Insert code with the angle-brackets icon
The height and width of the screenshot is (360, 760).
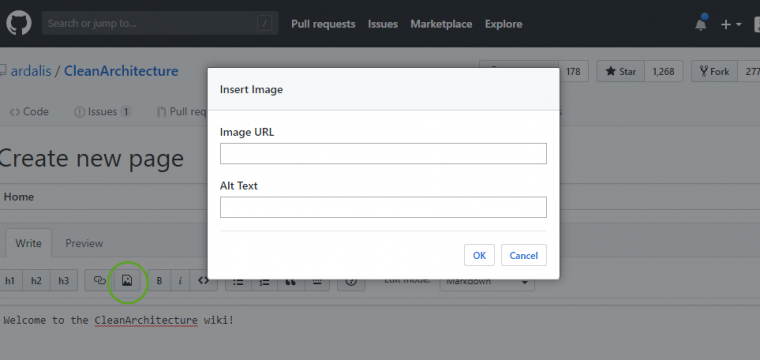204,281
